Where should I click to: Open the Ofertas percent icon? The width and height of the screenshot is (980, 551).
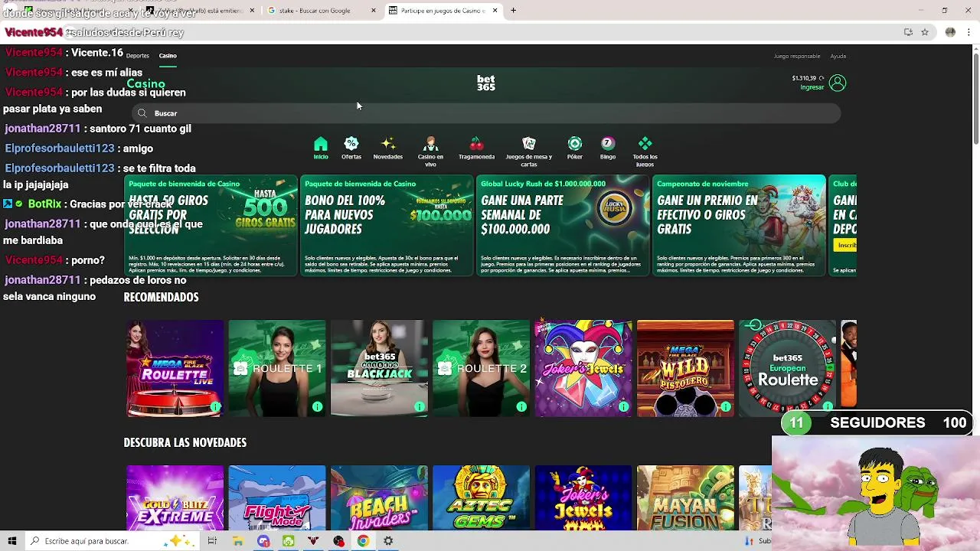pos(351,144)
